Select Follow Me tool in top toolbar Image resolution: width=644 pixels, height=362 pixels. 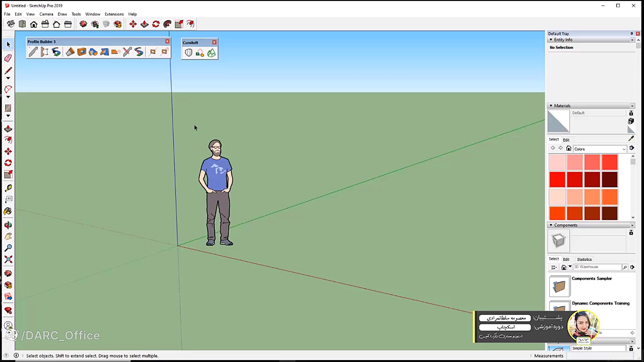tap(167, 24)
